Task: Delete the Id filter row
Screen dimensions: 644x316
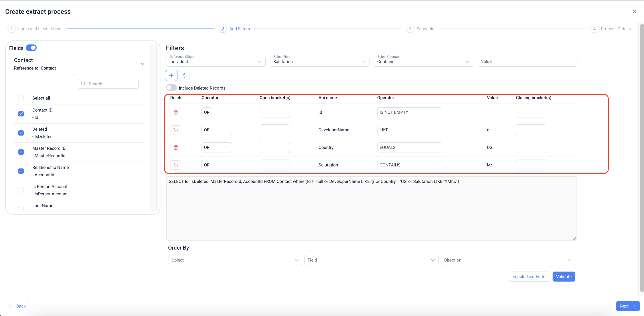Action: click(176, 112)
